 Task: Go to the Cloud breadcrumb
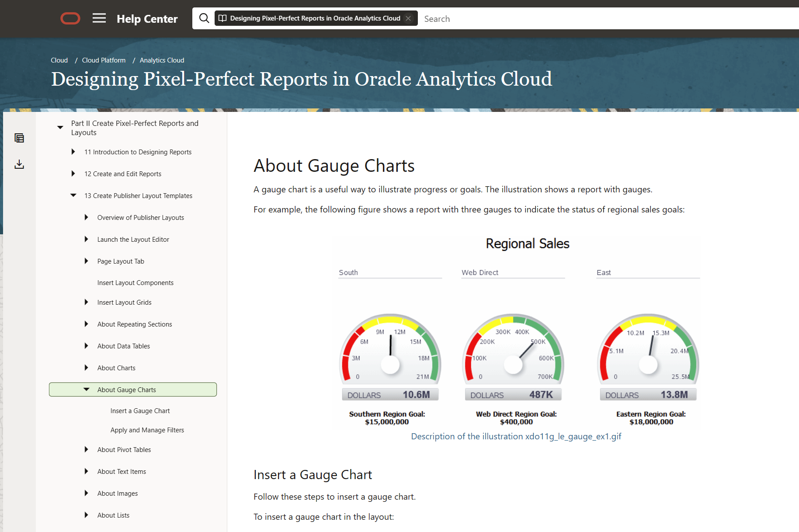tap(59, 60)
